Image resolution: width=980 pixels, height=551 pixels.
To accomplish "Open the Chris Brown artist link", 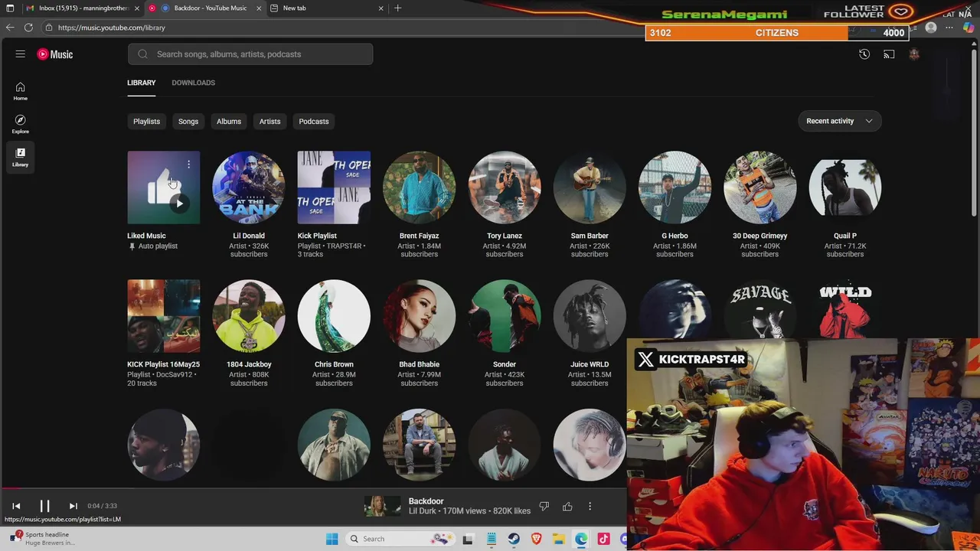I will click(334, 364).
